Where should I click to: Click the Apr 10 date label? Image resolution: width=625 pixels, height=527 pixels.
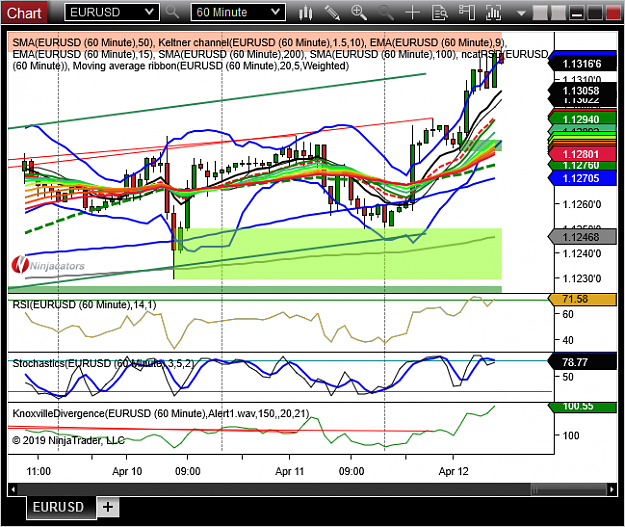pyautogui.click(x=127, y=471)
